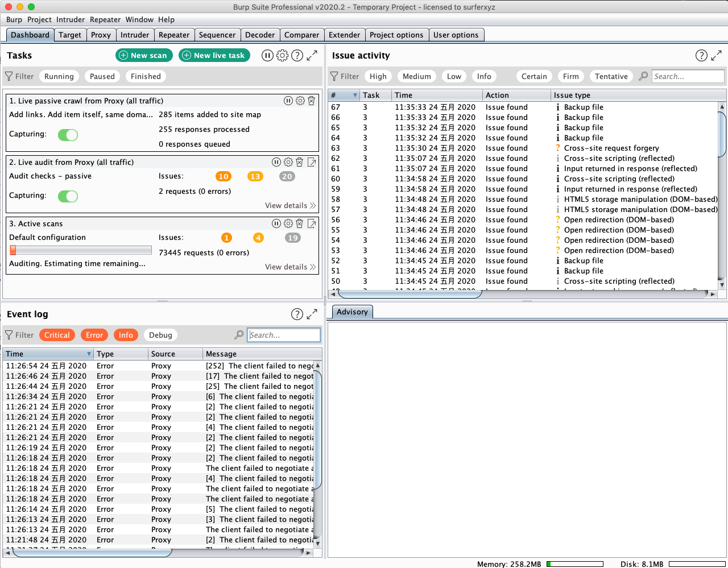Image resolution: width=728 pixels, height=568 pixels.
Task: Toggle the Finished task filter
Action: click(146, 76)
